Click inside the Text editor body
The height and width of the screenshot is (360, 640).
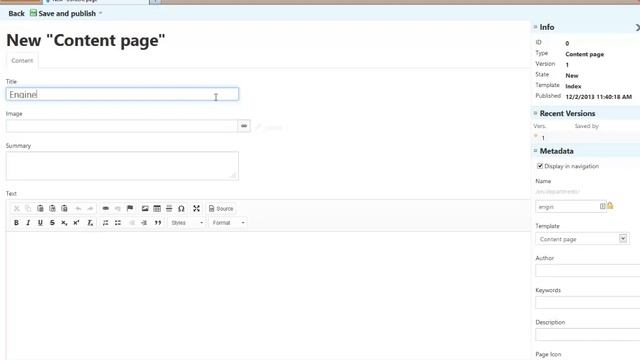tap(268, 296)
